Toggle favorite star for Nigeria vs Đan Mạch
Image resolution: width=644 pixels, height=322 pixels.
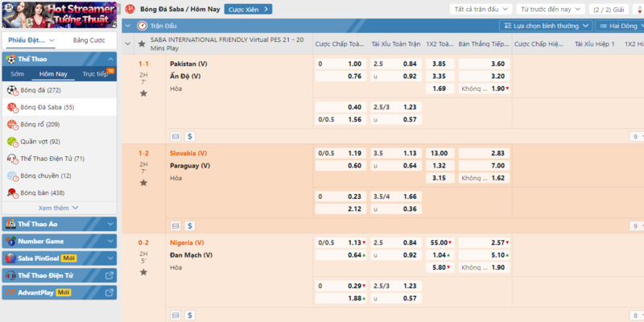(143, 272)
